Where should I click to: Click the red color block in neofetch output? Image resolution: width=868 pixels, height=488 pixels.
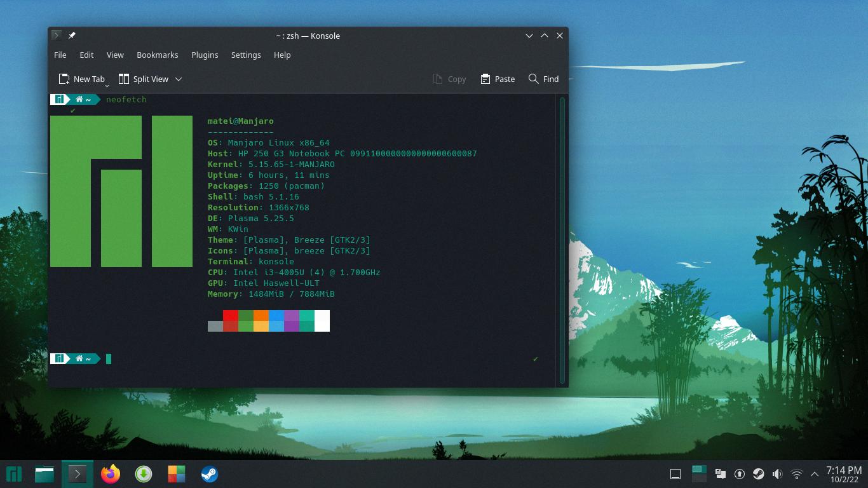point(230,315)
